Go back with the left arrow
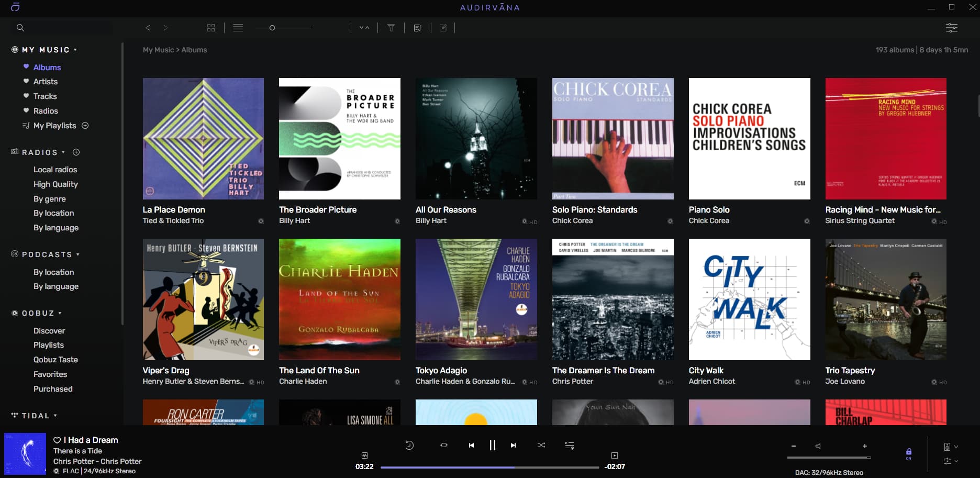This screenshot has width=980, height=478. [148, 28]
